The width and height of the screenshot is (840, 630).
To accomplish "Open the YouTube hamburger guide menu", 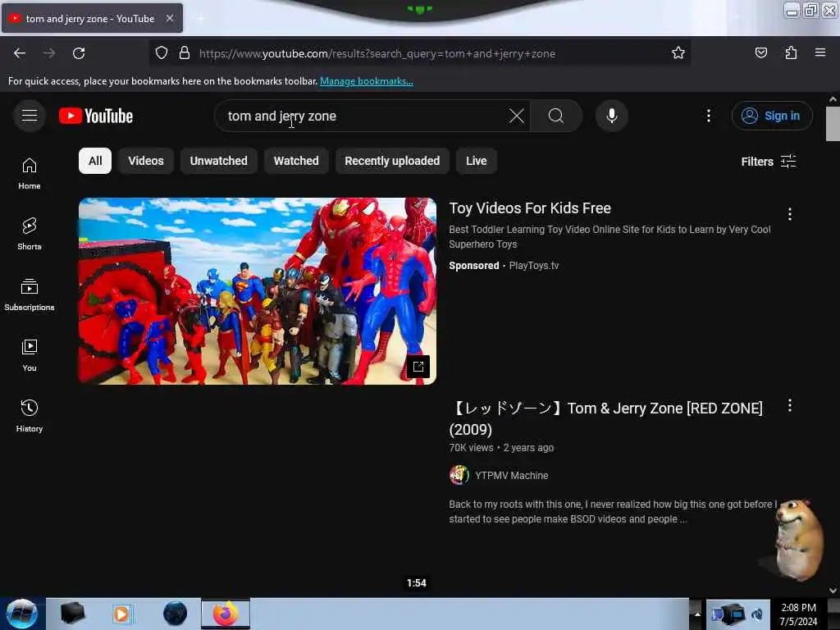I will (30, 116).
